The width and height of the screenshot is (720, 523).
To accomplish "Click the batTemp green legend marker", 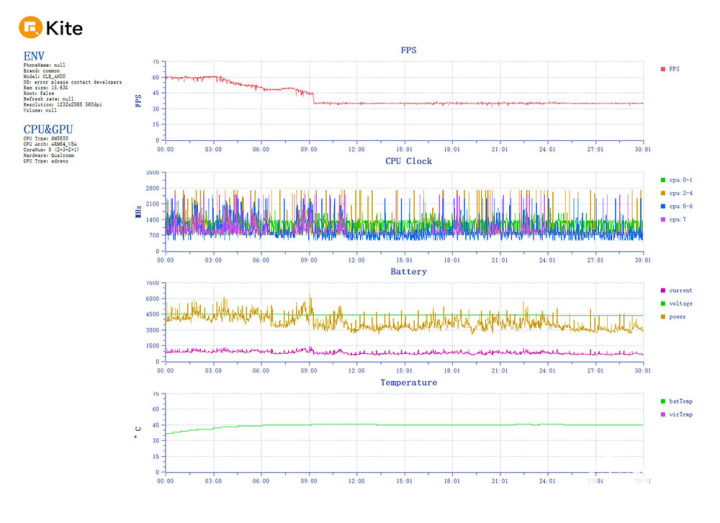I will [x=662, y=401].
